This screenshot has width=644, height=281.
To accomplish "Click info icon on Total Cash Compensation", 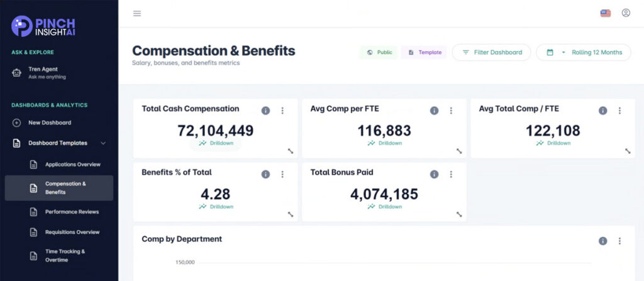I will coord(265,111).
